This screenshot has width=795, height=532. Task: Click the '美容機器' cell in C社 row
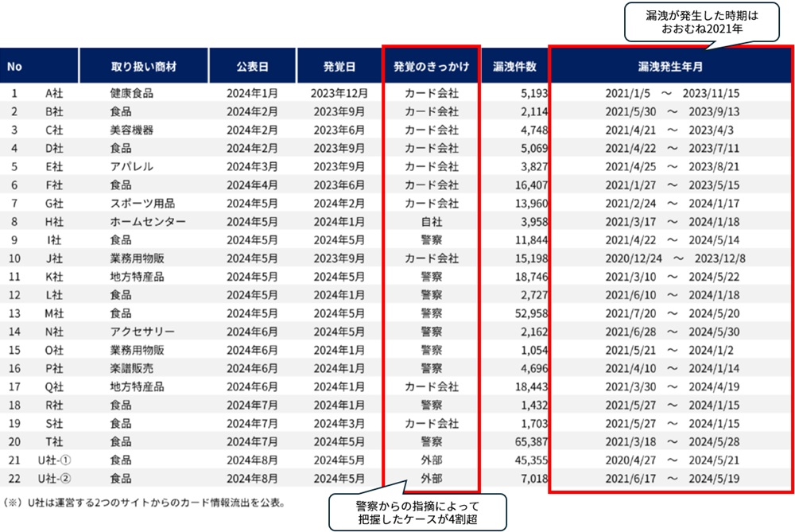coord(131,130)
